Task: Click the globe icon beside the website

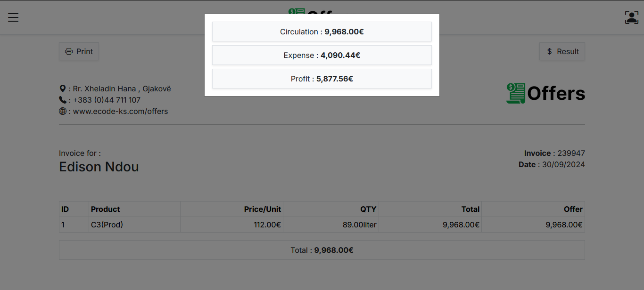Action: click(x=63, y=112)
